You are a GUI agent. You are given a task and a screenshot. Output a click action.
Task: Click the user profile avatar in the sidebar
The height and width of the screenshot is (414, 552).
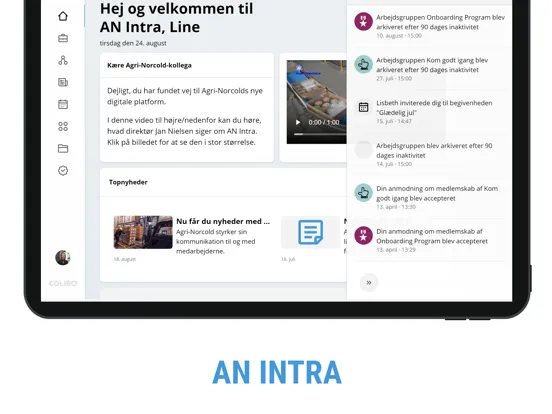tap(63, 258)
